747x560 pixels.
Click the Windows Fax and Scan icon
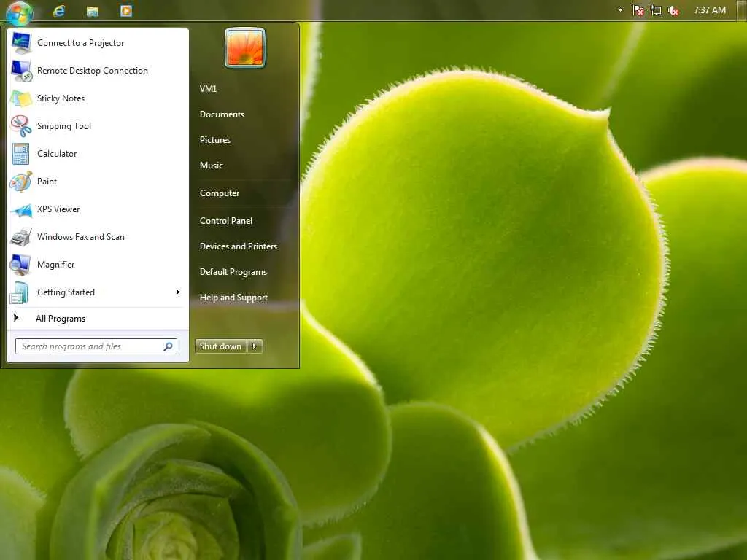coord(21,237)
